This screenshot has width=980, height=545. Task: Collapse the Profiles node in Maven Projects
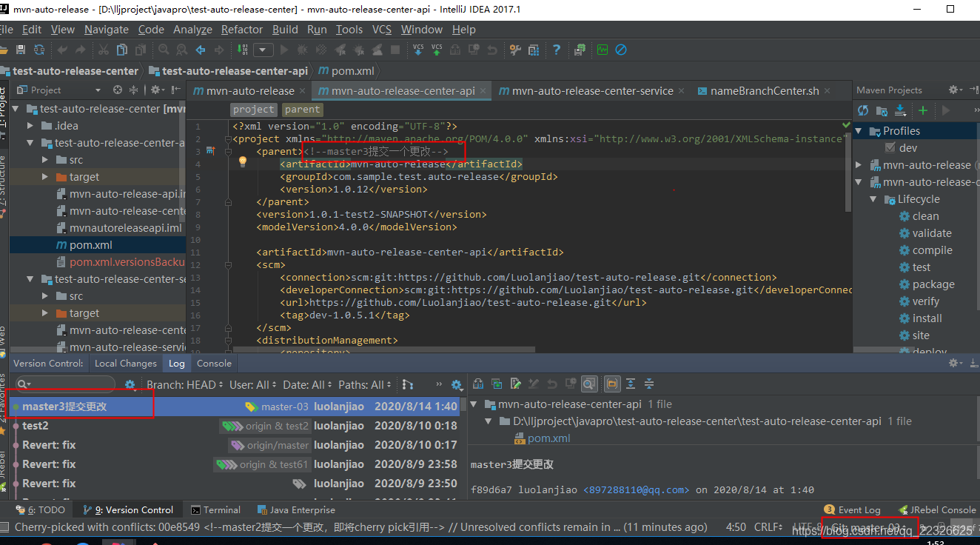(x=859, y=131)
